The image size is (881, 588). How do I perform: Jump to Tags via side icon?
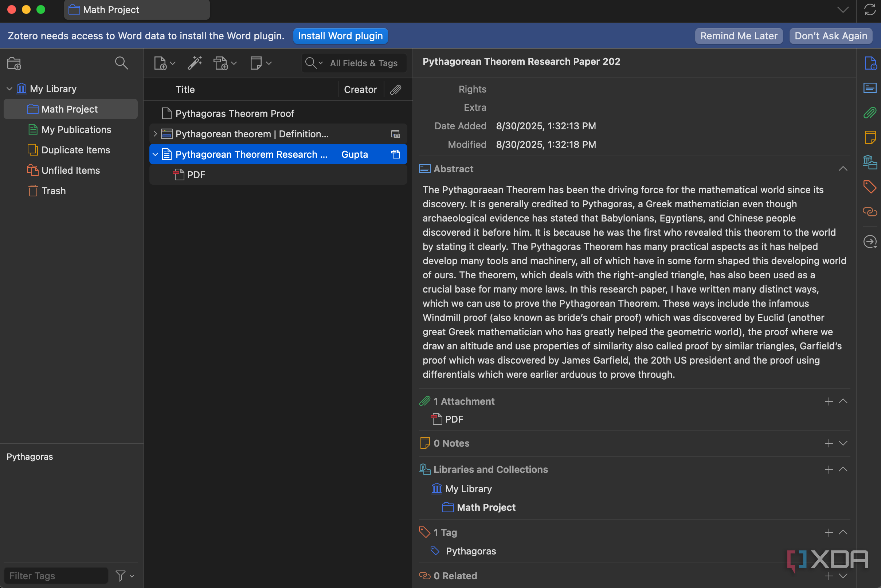[x=870, y=187]
